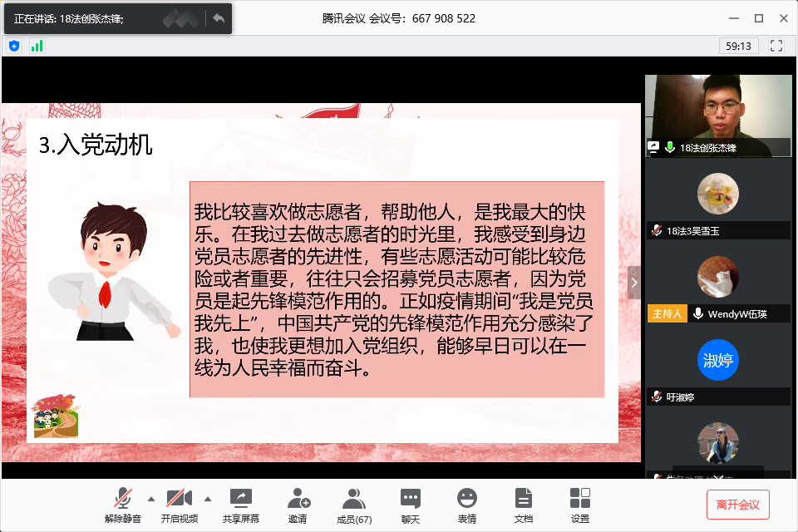Open the 设置 settings icon

pyautogui.click(x=580, y=499)
